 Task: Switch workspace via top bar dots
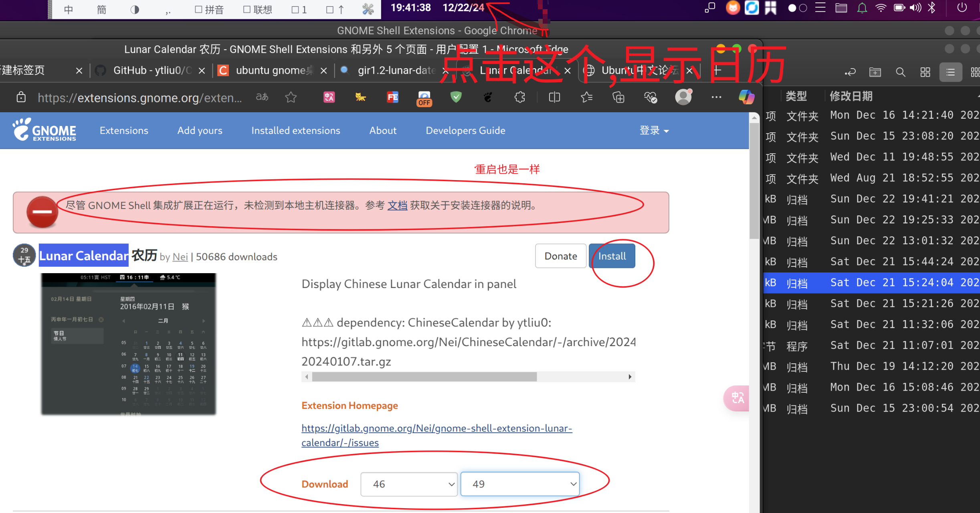797,8
